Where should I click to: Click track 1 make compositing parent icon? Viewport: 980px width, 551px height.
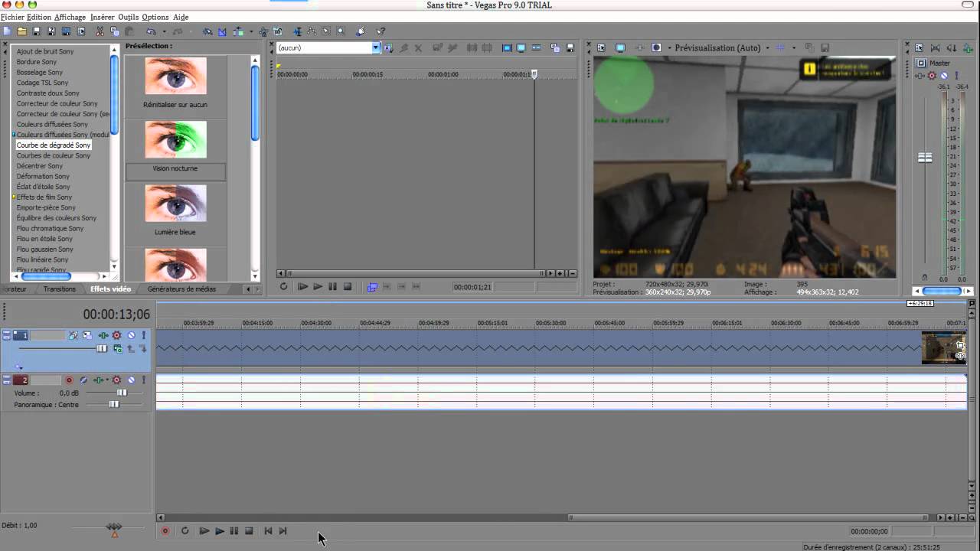tap(131, 349)
